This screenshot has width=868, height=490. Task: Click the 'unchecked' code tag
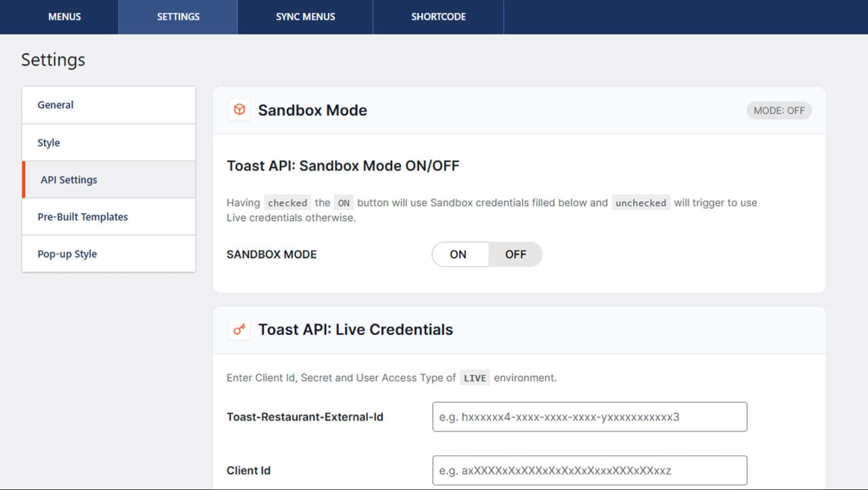click(641, 203)
